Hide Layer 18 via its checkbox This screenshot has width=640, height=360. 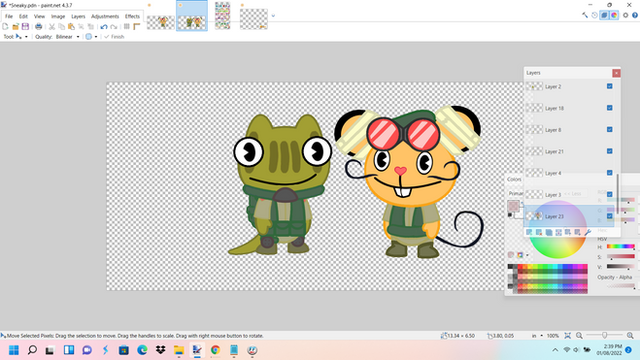point(609,108)
